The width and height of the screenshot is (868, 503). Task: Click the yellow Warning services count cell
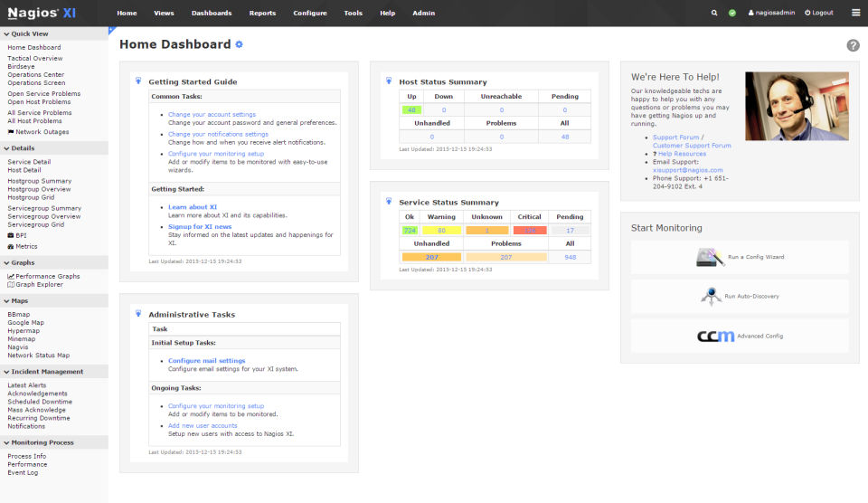pyautogui.click(x=441, y=231)
